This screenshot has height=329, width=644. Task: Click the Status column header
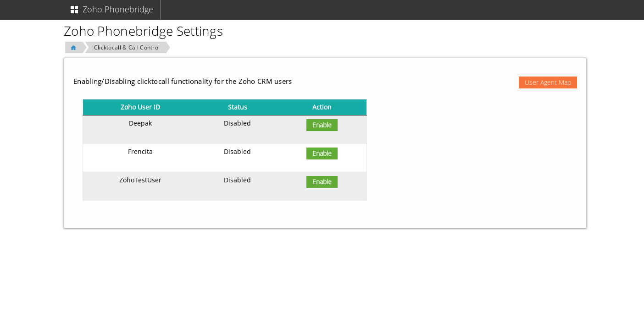click(x=238, y=107)
